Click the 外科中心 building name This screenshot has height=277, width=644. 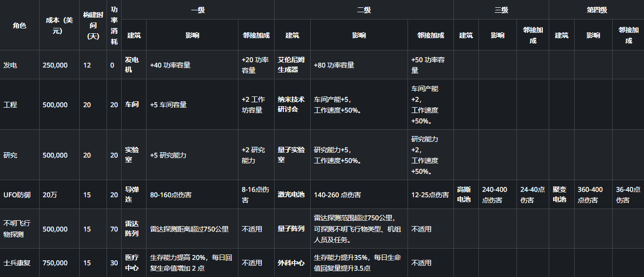pos(291,263)
